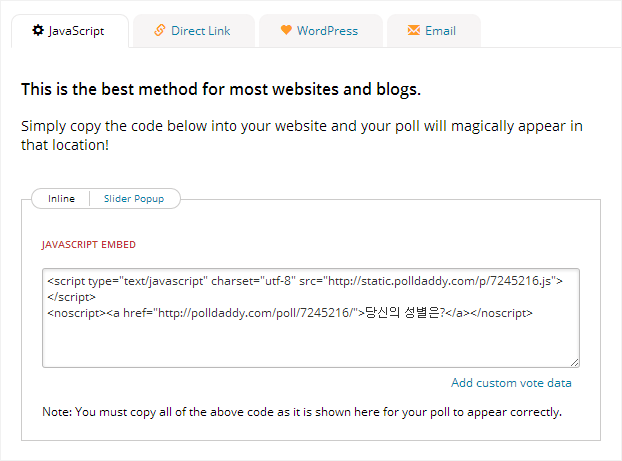Viewport: 622px width, 461px height.
Task: Select the Inline embed option
Action: point(61,199)
